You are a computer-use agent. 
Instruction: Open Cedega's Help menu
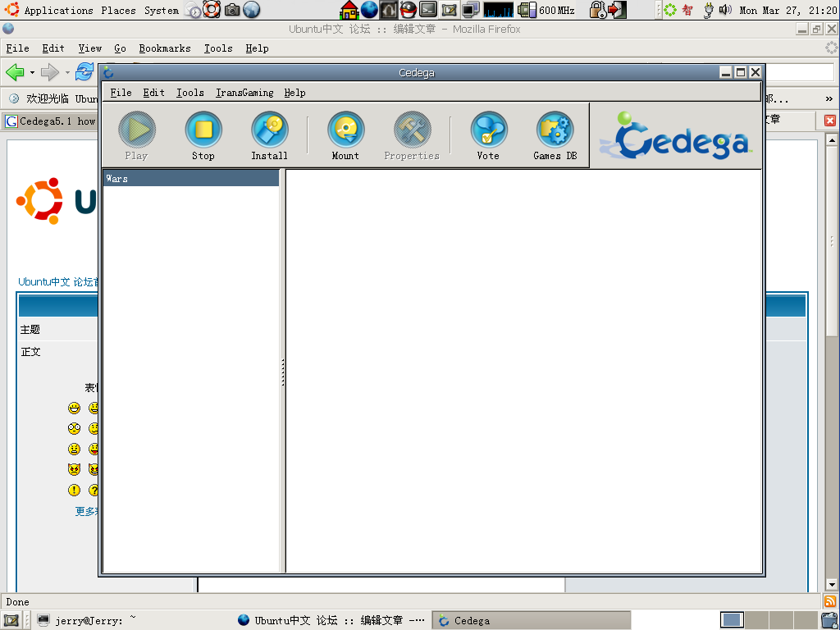(x=294, y=93)
